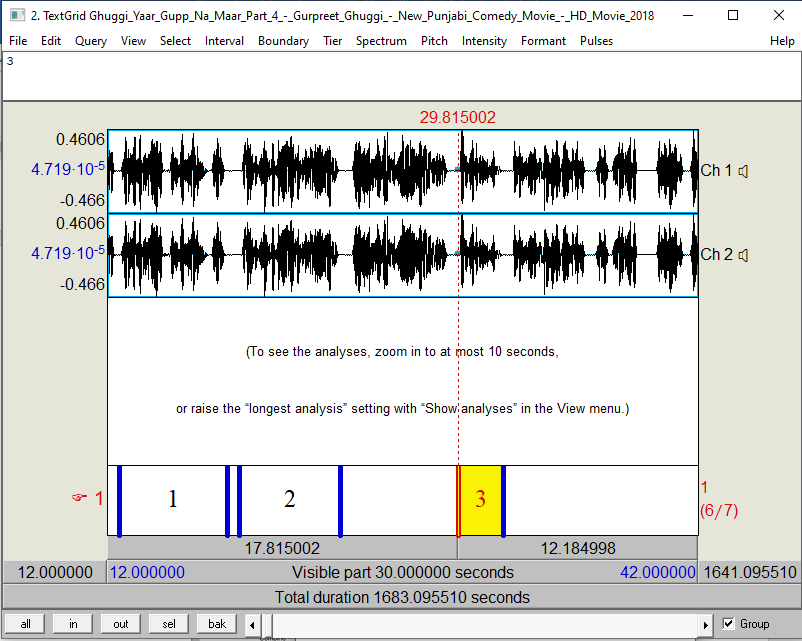Zoom out using the out button
The height and width of the screenshot is (641, 802).
click(x=119, y=623)
